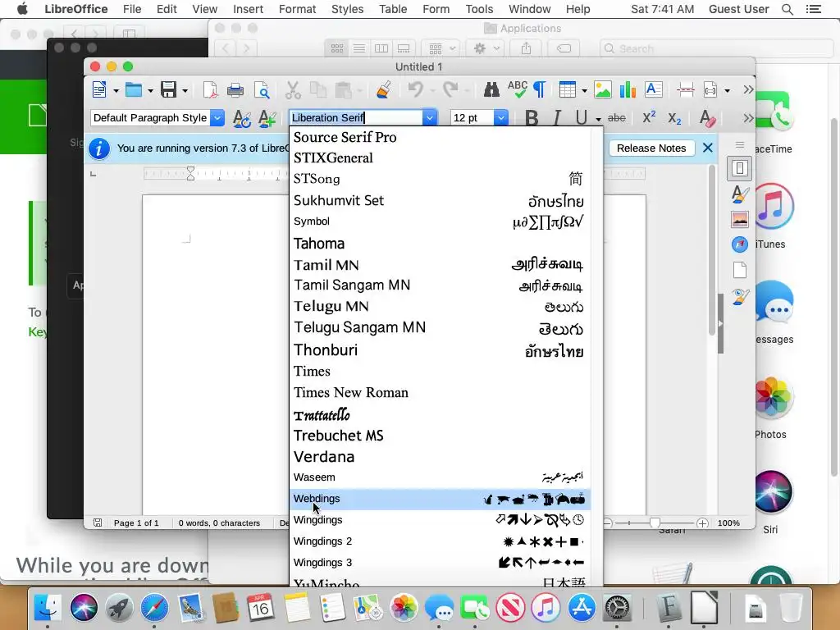Toggle Subscript formatting
This screenshot has height=630, width=840.
tap(674, 118)
